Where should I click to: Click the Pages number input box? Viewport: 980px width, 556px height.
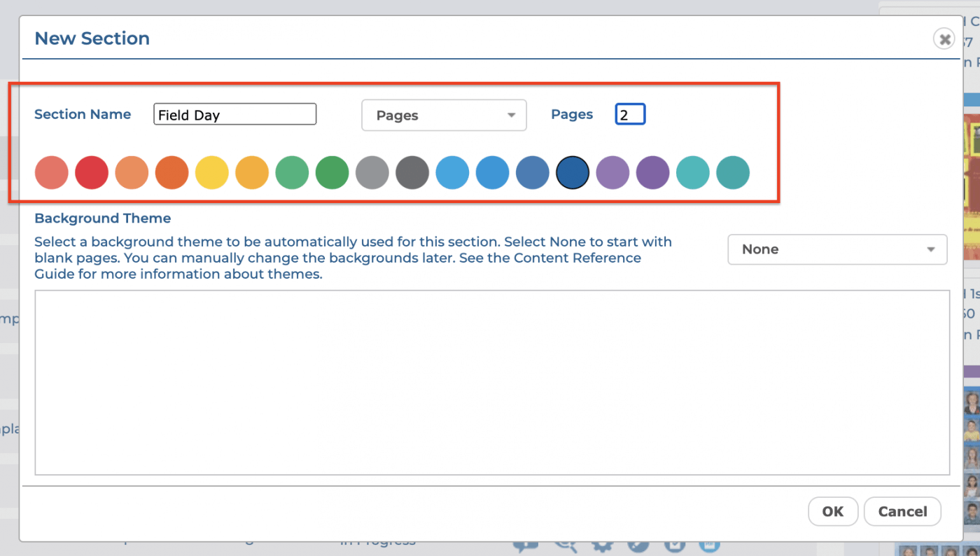click(x=630, y=115)
